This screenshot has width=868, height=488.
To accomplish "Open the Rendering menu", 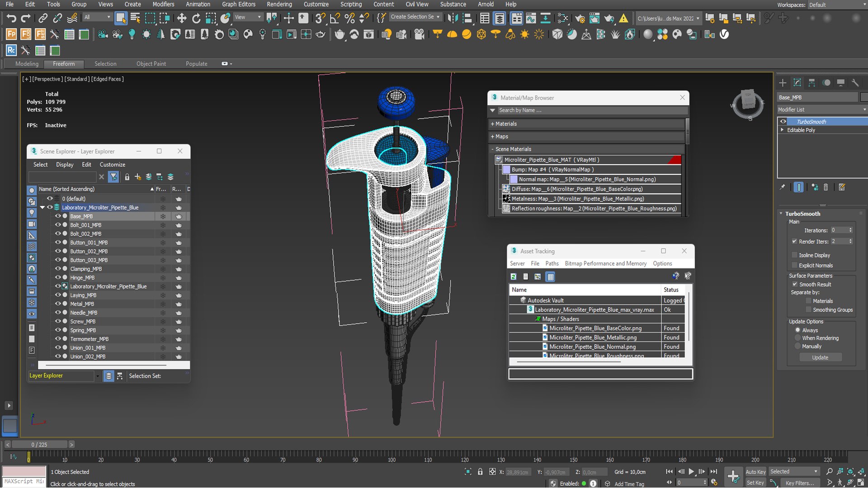I will point(279,4).
